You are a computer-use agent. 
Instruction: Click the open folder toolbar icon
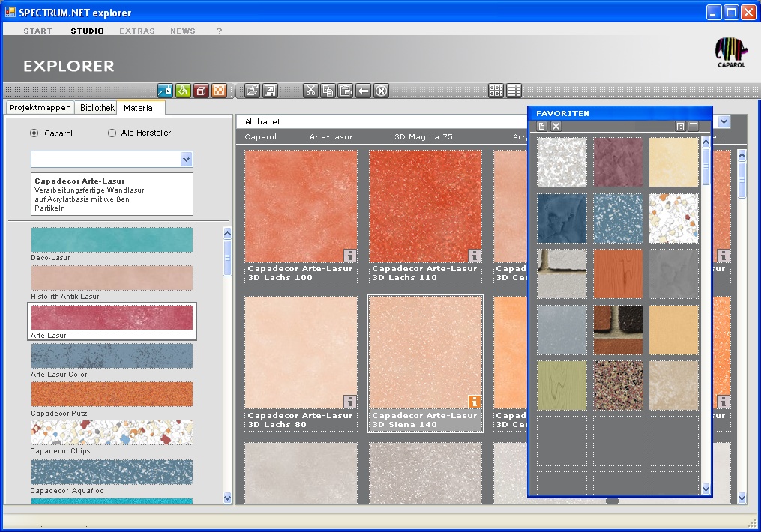pos(253,91)
